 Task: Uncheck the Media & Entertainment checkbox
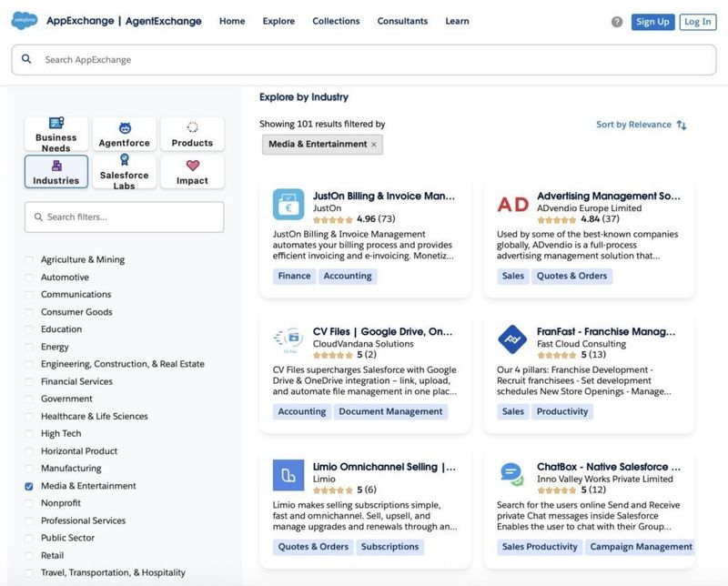pyautogui.click(x=29, y=486)
